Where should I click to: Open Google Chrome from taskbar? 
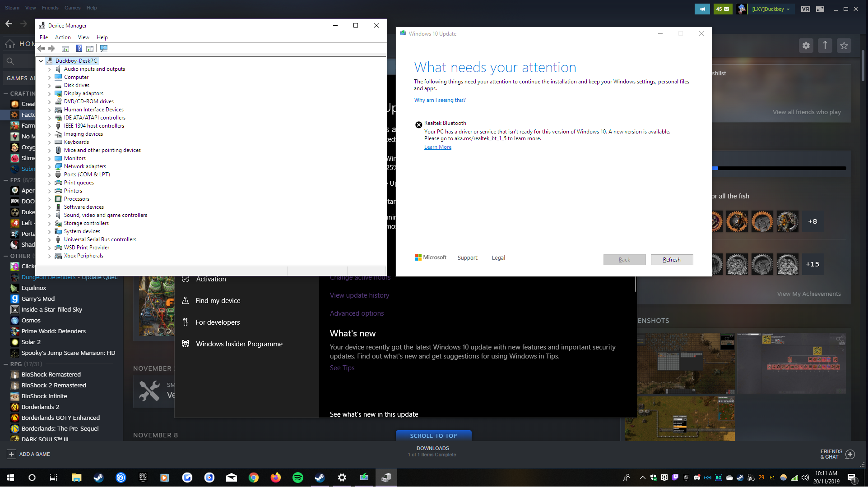pos(254,478)
